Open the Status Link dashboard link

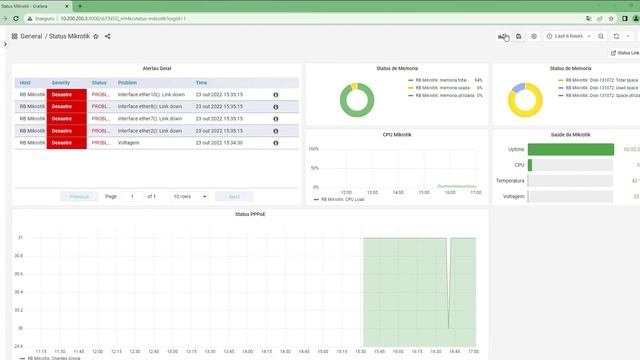click(625, 53)
